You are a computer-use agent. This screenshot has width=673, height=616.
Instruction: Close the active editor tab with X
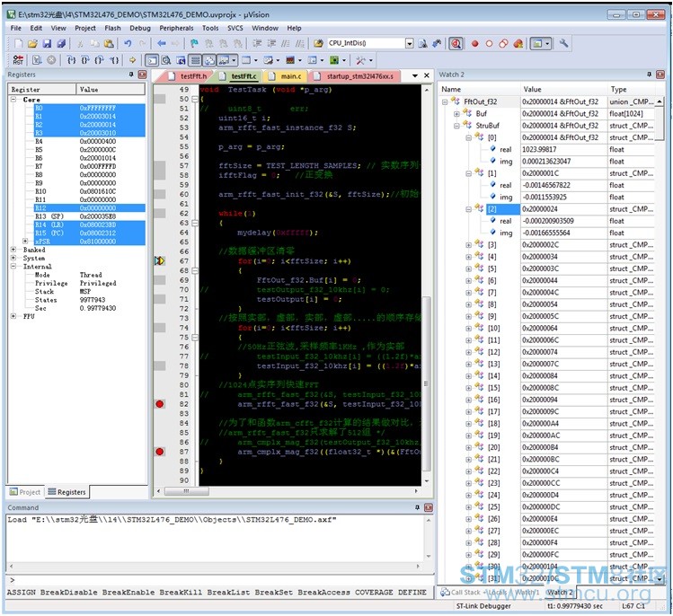(x=427, y=75)
